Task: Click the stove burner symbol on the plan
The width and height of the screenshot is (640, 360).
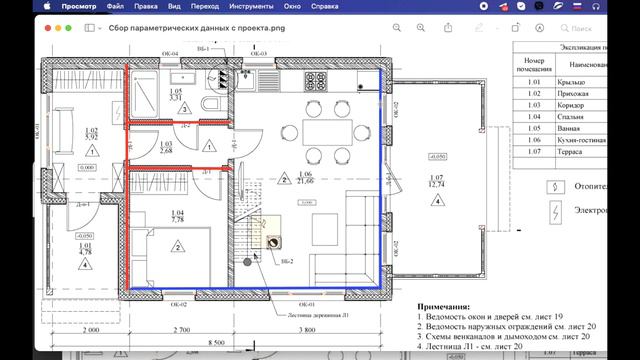Action: 316,81
